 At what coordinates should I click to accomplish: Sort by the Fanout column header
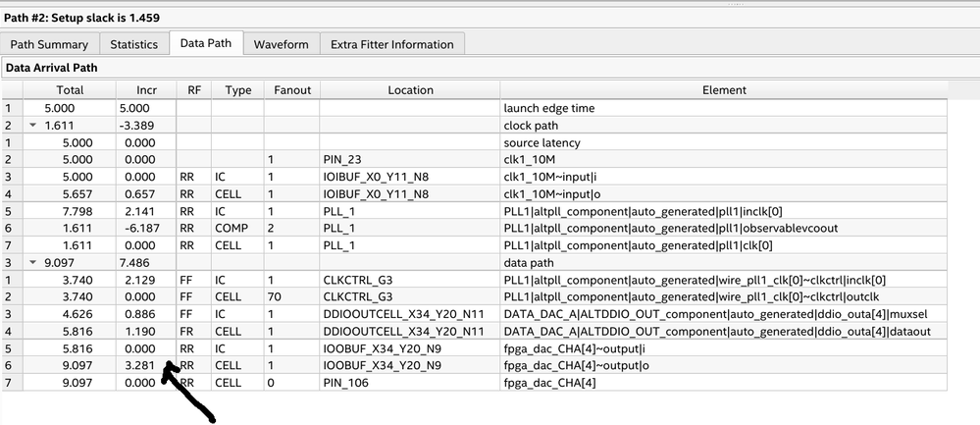pyautogui.click(x=291, y=90)
